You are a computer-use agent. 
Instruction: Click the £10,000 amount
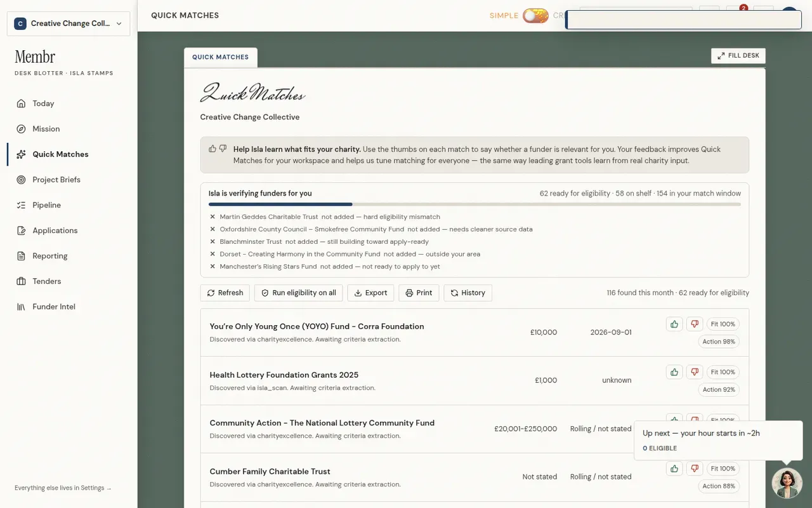point(544,332)
